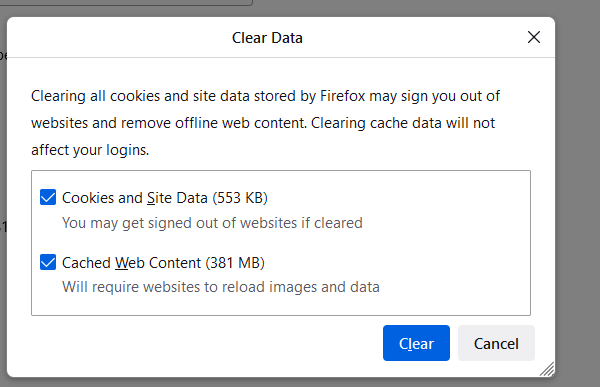This screenshot has width=600, height=387.
Task: Uncheck the Cached Web Content checkbox
Action: (48, 262)
